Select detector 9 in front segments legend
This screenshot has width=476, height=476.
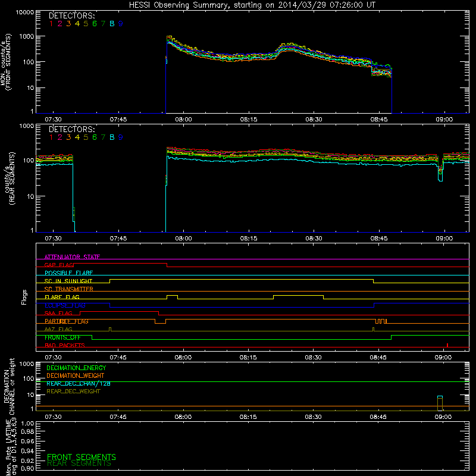121,24
